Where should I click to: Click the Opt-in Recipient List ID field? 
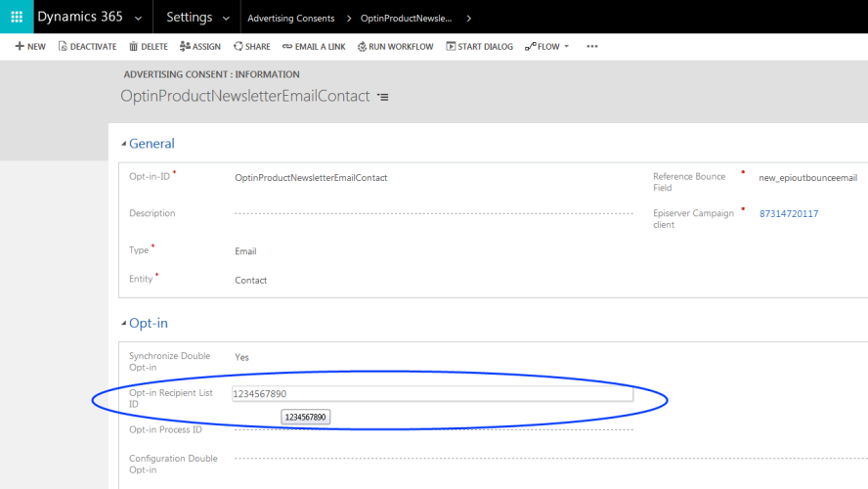tap(432, 394)
